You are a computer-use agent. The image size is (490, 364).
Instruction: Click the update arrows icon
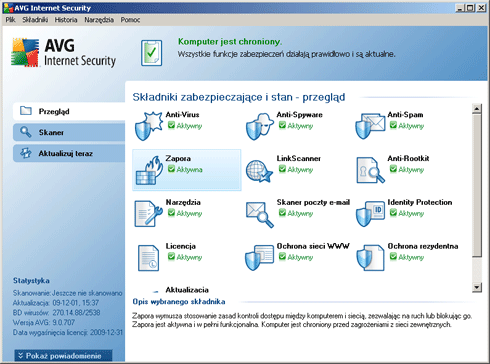pyautogui.click(x=26, y=153)
